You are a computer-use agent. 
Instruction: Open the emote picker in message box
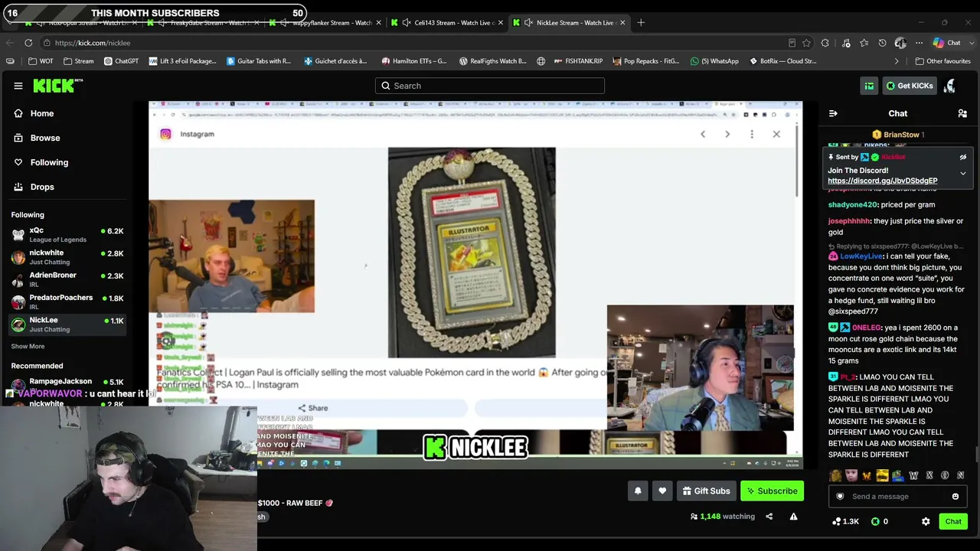[x=955, y=497]
